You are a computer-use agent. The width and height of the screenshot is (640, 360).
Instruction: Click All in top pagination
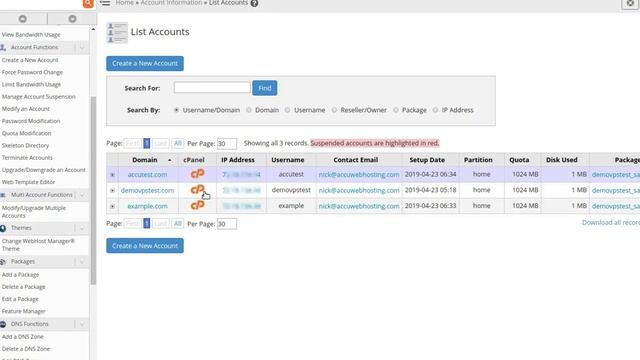click(178, 143)
